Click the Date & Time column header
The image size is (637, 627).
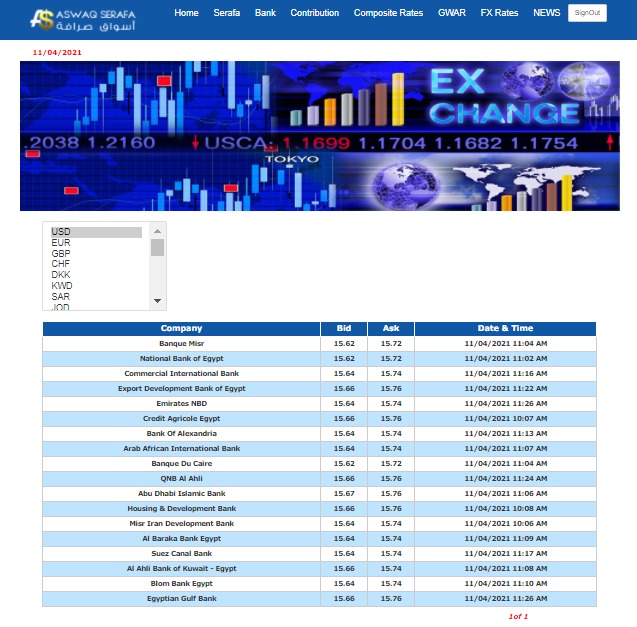pos(505,328)
